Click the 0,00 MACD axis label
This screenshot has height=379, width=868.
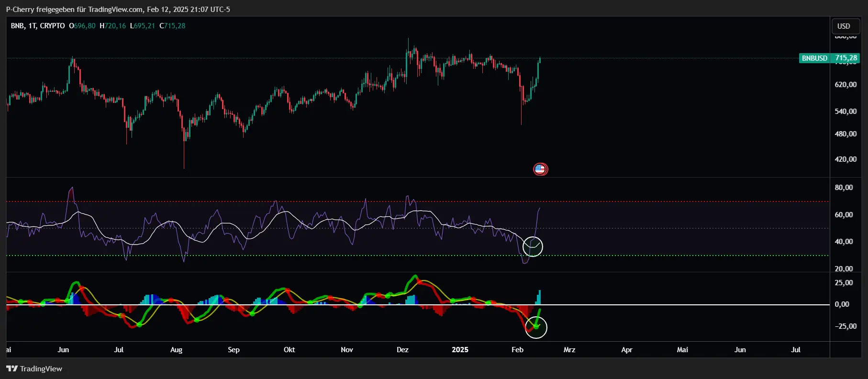coord(842,304)
